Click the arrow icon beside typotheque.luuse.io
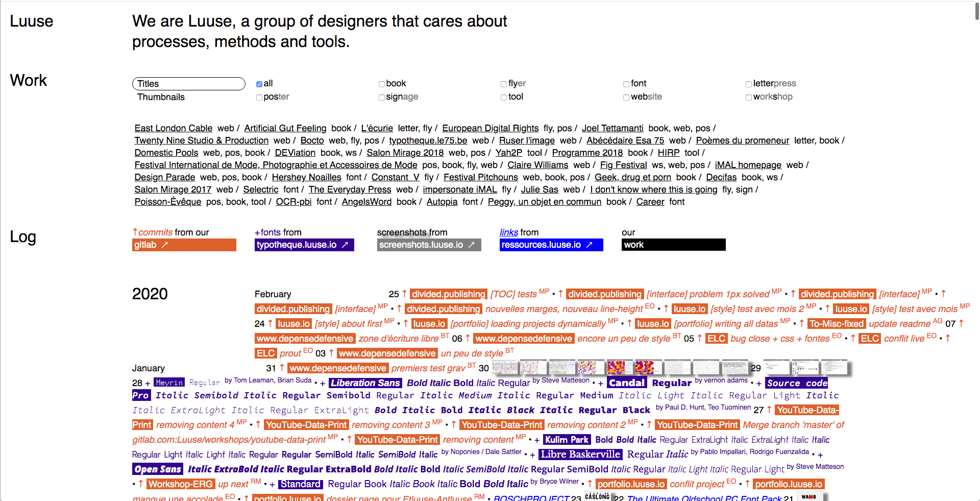The image size is (980, 501). click(345, 245)
